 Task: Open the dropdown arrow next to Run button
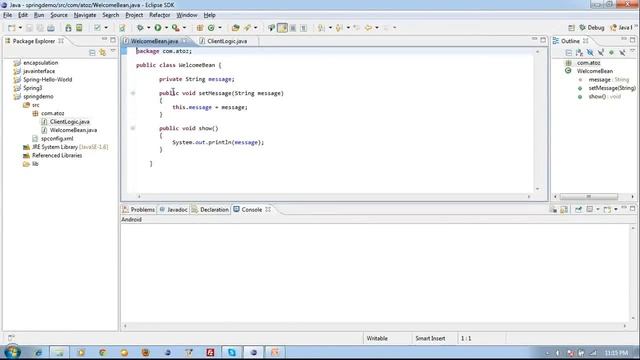point(166,28)
